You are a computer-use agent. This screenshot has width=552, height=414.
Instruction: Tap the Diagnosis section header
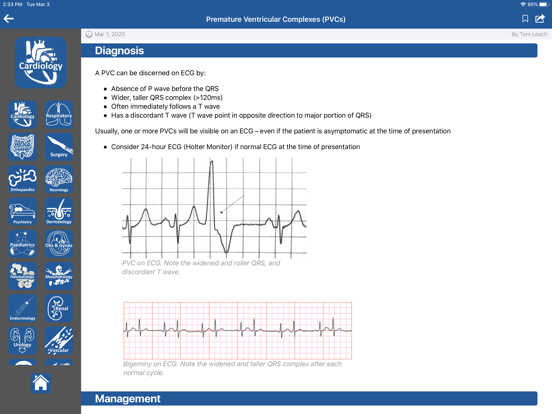309,50
